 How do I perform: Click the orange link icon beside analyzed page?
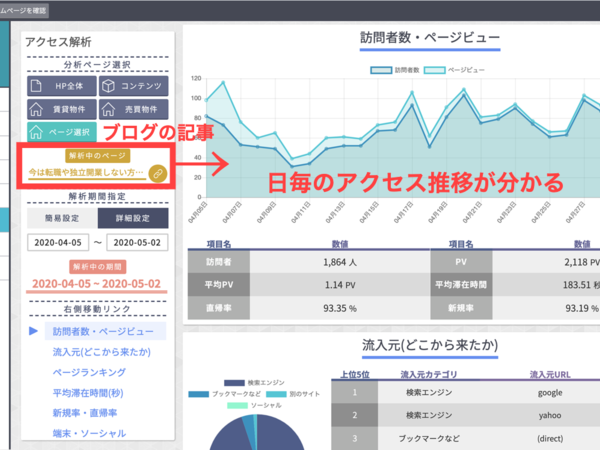(x=156, y=174)
